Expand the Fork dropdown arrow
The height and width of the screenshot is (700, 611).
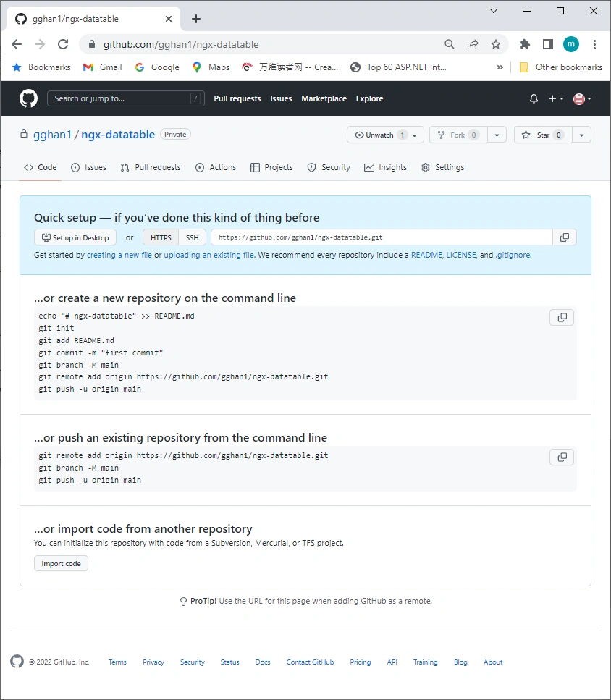click(x=497, y=135)
